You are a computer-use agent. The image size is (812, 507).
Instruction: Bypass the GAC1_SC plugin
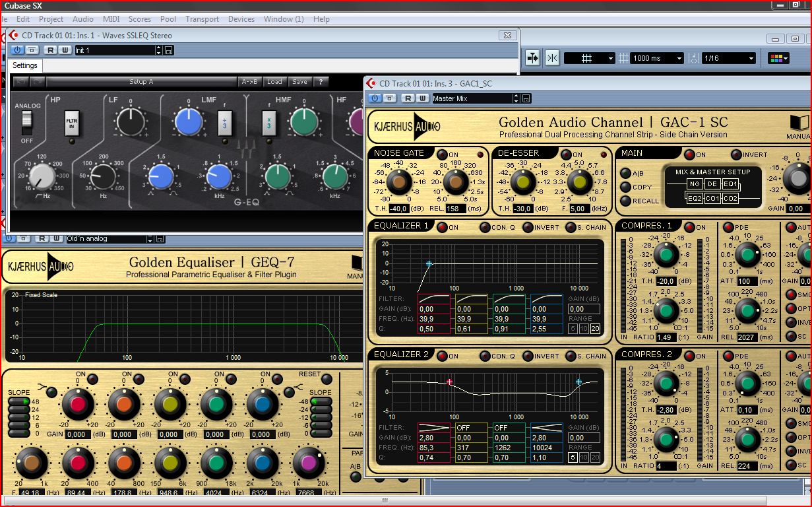(389, 98)
